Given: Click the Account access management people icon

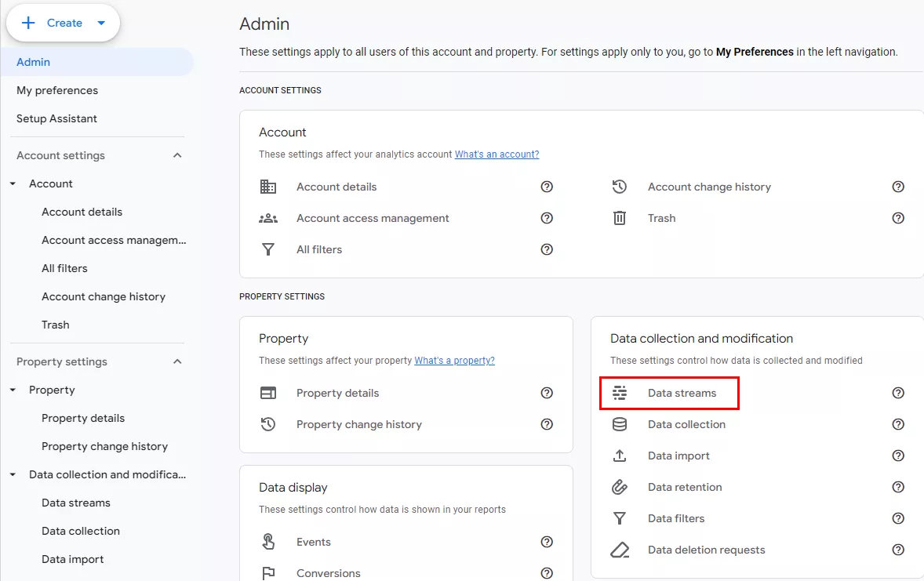Looking at the screenshot, I should pyautogui.click(x=268, y=218).
